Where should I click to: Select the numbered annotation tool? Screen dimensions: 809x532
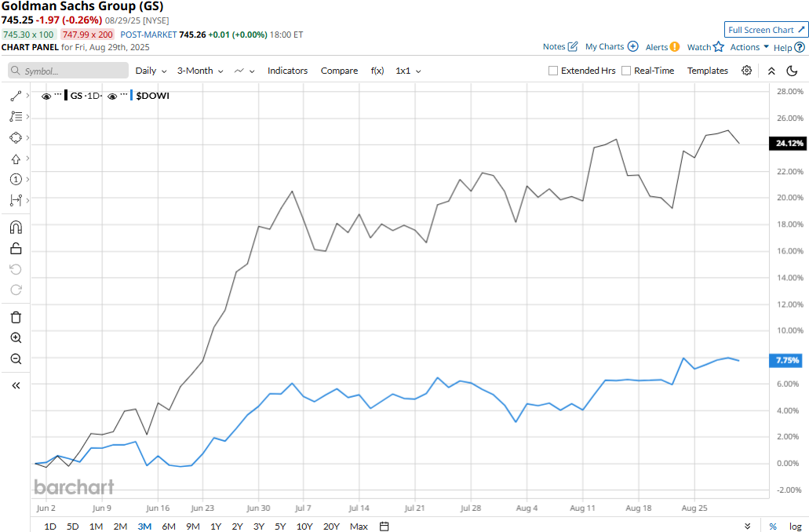16,179
